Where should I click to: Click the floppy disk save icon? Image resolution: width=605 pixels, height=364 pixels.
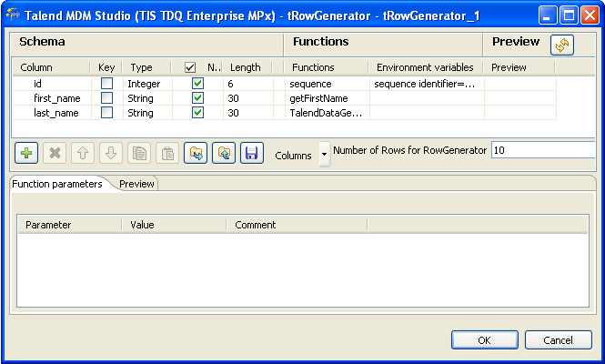(x=252, y=153)
